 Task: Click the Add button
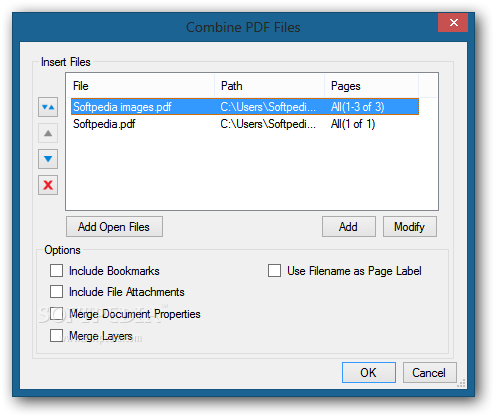tap(349, 227)
